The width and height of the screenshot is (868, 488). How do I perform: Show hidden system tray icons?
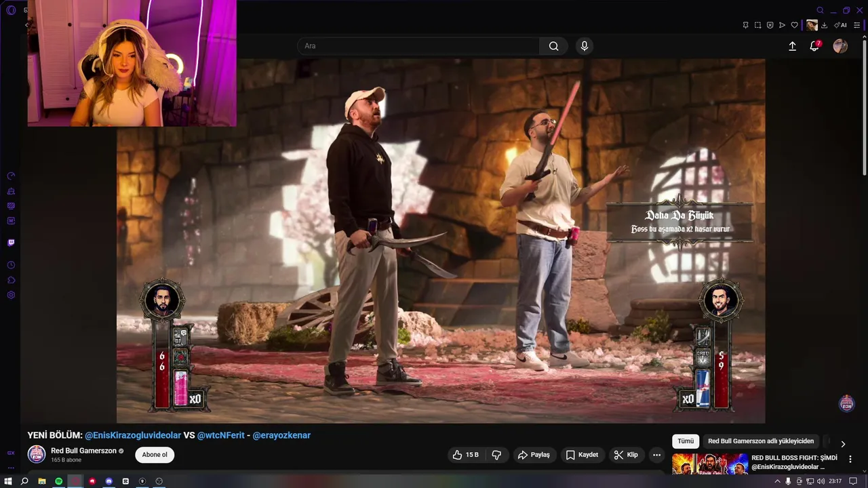(777, 481)
